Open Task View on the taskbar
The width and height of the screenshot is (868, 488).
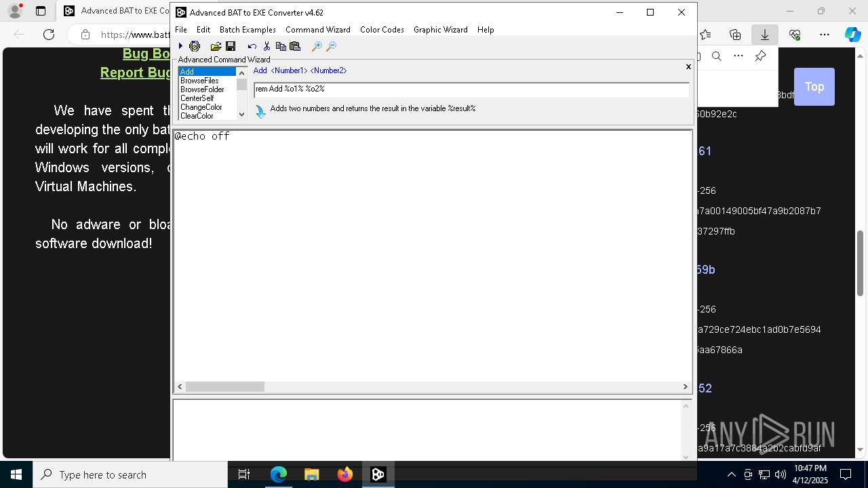click(x=244, y=474)
